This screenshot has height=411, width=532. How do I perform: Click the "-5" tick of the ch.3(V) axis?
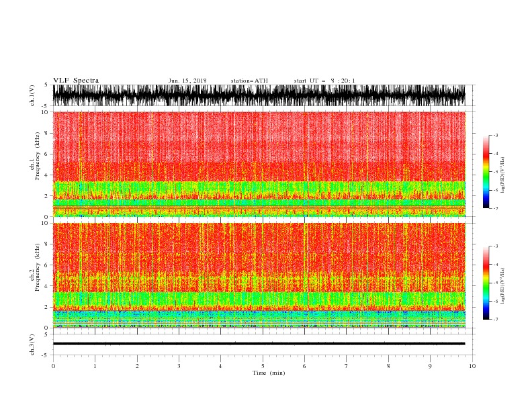pyautogui.click(x=46, y=355)
